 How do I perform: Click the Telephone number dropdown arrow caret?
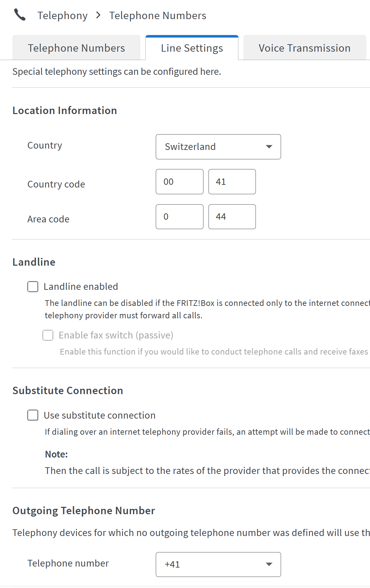(269, 564)
